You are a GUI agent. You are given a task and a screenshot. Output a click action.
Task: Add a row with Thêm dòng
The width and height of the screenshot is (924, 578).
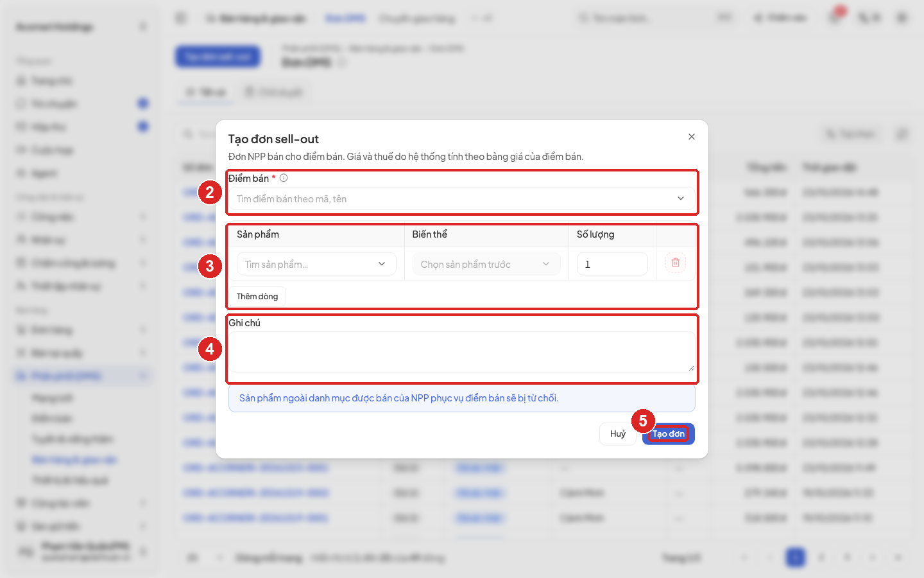pos(257,297)
